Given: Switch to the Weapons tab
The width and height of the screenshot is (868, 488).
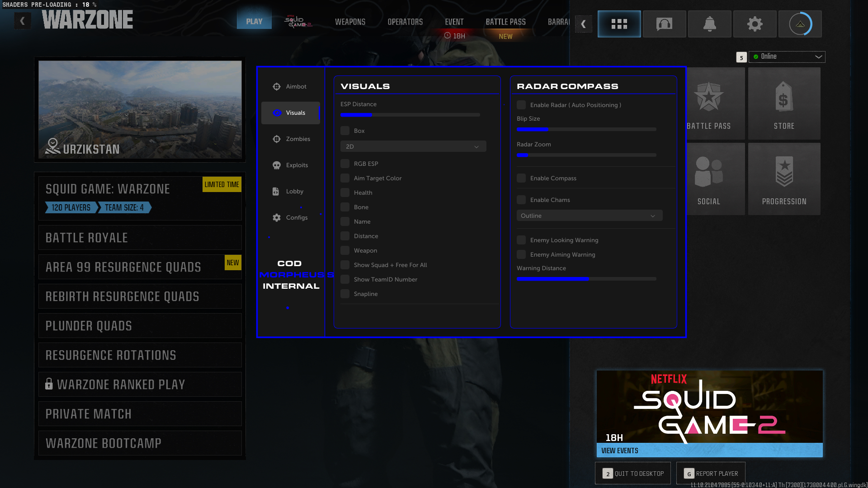Looking at the screenshot, I should click(x=350, y=22).
